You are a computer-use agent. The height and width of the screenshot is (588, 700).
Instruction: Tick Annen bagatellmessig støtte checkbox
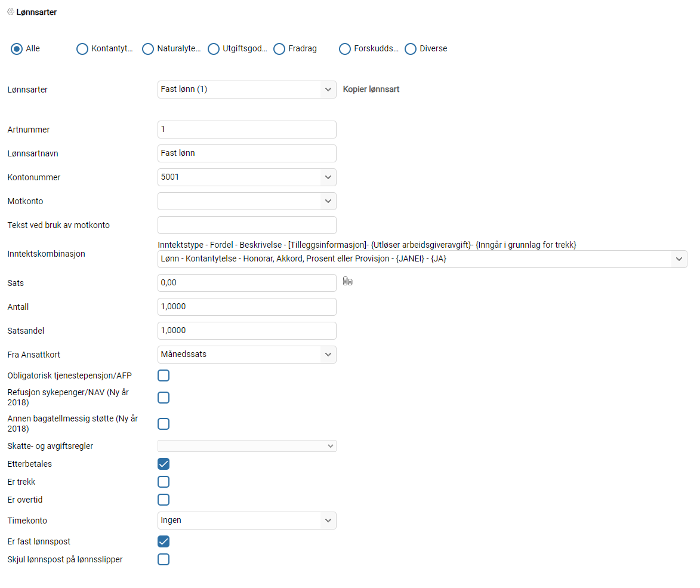coord(164,424)
